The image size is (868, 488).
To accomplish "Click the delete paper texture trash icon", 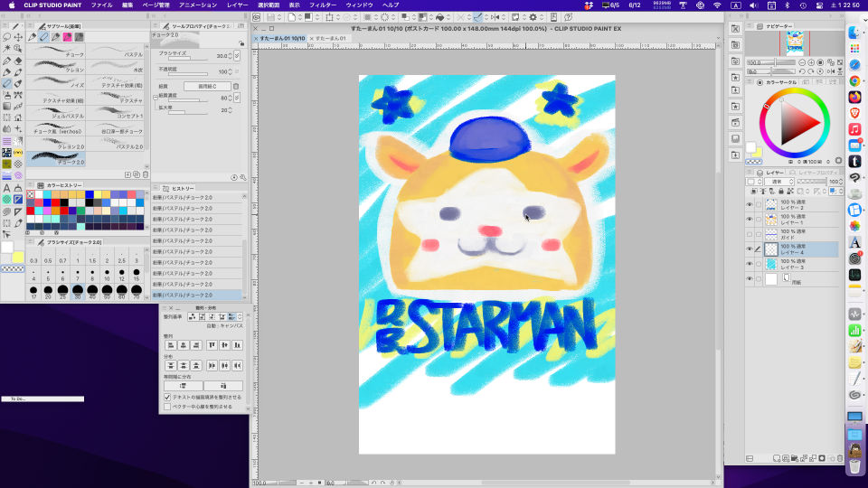I will [236, 87].
